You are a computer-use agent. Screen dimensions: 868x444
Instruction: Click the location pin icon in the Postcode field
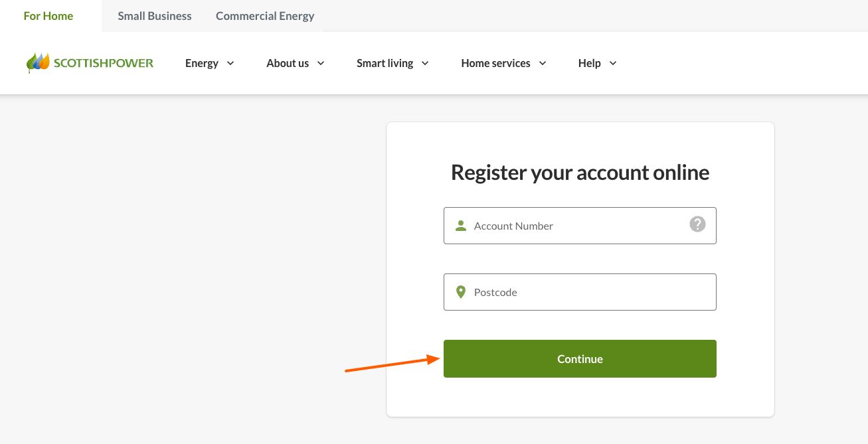point(461,291)
